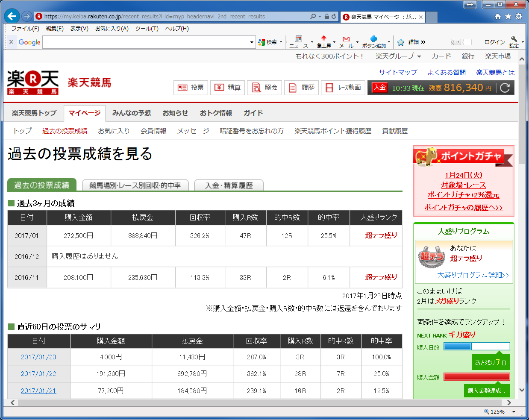Screen dimensions: 529x420
Task: Open the お気に入り(A) menu
Action: [112, 29]
